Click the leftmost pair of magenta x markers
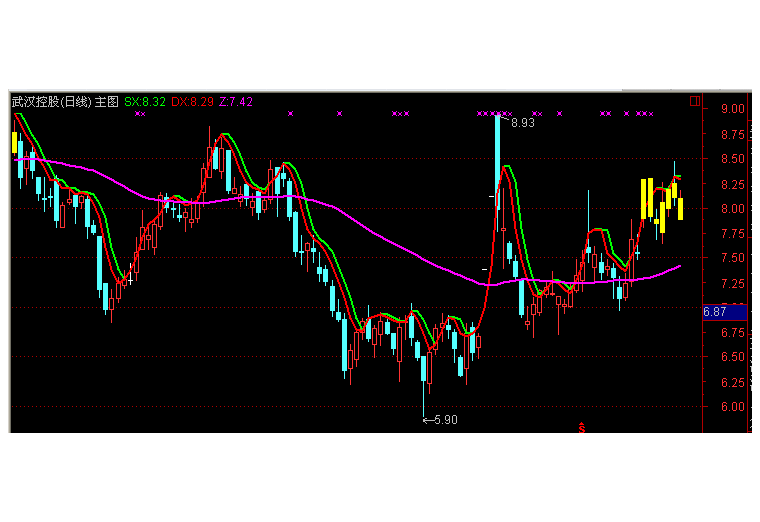Screen dimensions: 760x522 pos(140,114)
